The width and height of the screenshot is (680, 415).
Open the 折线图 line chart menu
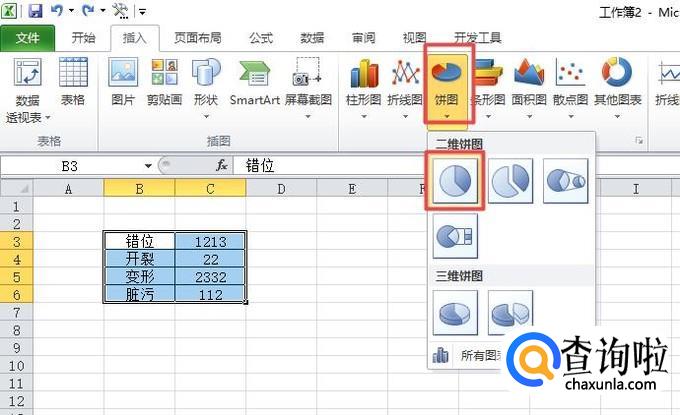[405, 88]
